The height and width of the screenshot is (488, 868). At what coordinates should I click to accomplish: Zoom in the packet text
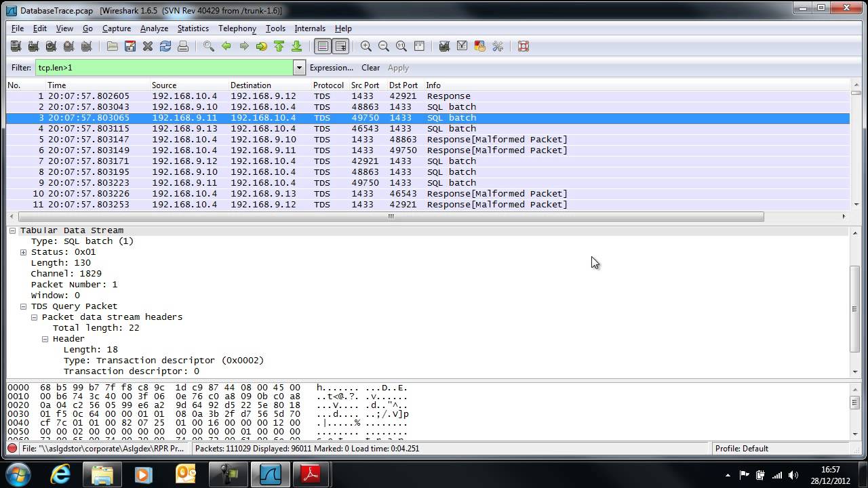pos(366,46)
